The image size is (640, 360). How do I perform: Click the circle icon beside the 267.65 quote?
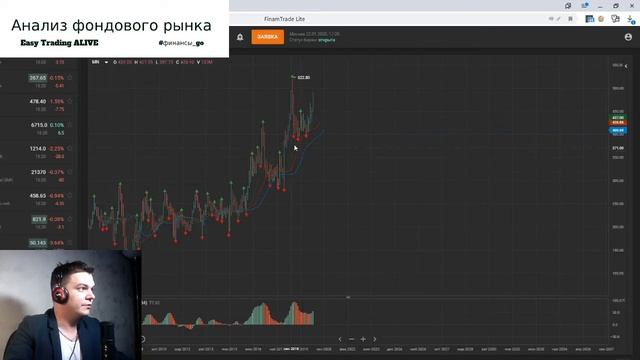click(x=70, y=78)
